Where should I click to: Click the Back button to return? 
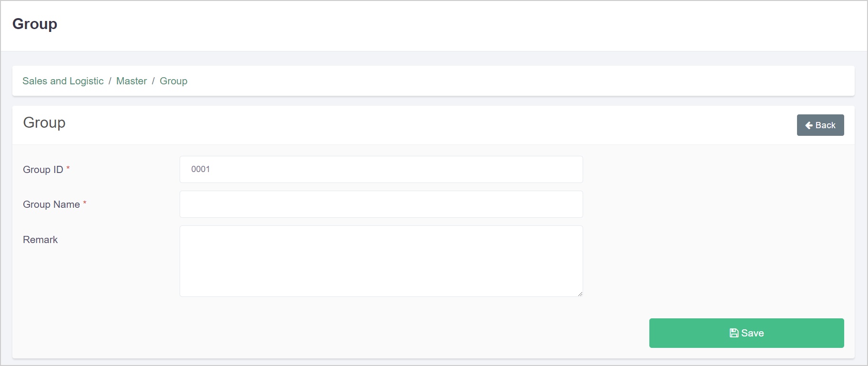[820, 125]
